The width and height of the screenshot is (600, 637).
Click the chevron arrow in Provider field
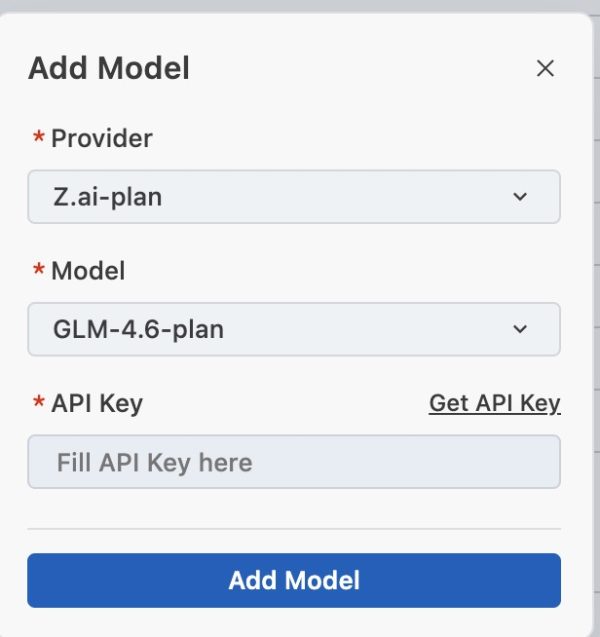click(520, 197)
